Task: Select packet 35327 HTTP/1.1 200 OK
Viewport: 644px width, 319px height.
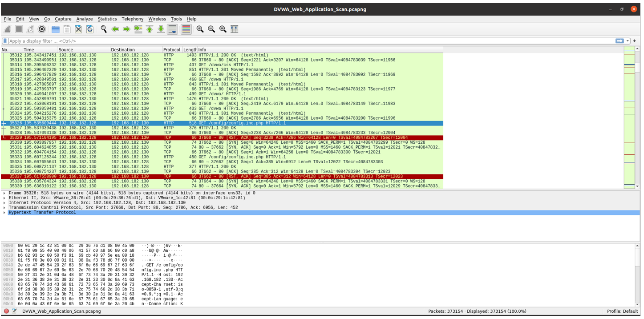Action: point(222,128)
